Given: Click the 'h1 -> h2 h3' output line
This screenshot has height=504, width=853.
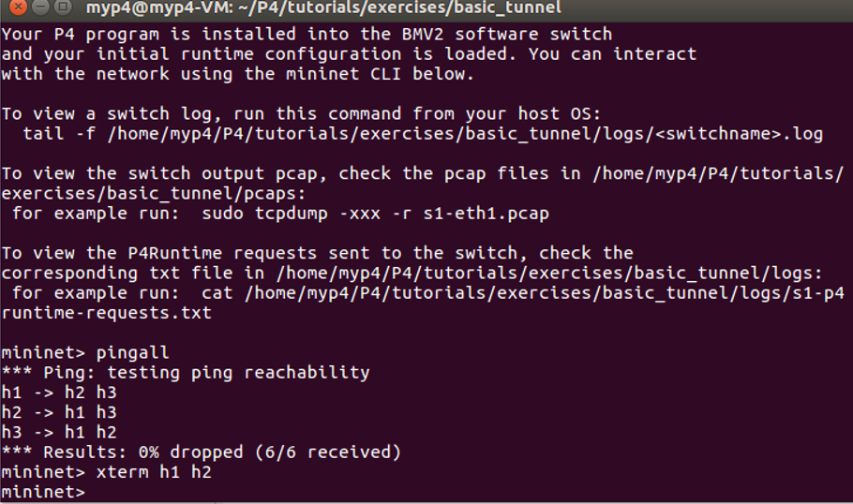Looking at the screenshot, I should coord(59,393).
